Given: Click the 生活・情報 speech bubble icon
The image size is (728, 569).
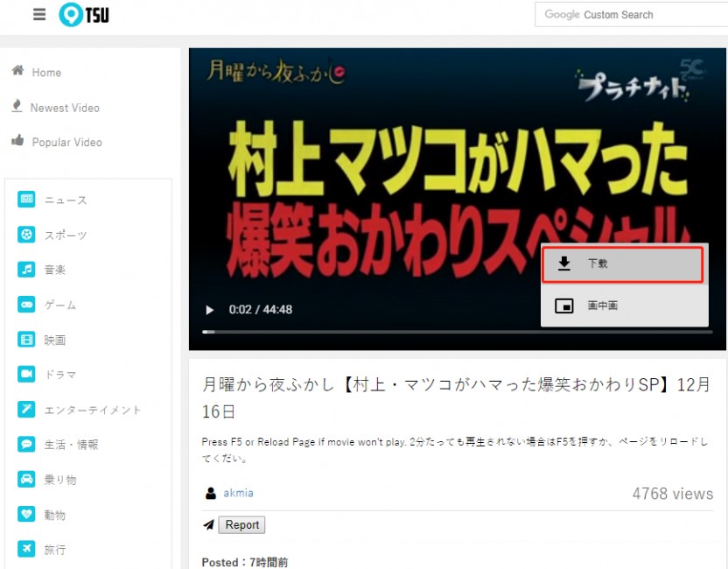Looking at the screenshot, I should tap(26, 444).
